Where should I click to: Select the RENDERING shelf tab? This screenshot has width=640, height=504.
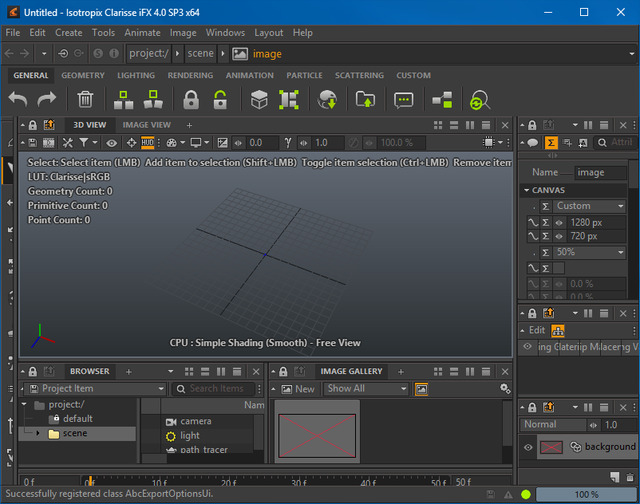(x=190, y=75)
